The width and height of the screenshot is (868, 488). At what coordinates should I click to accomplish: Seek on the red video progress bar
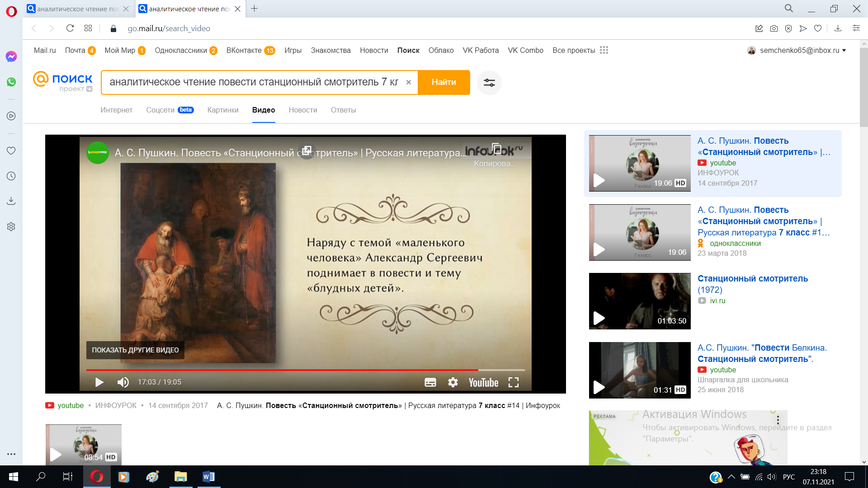tap(306, 370)
